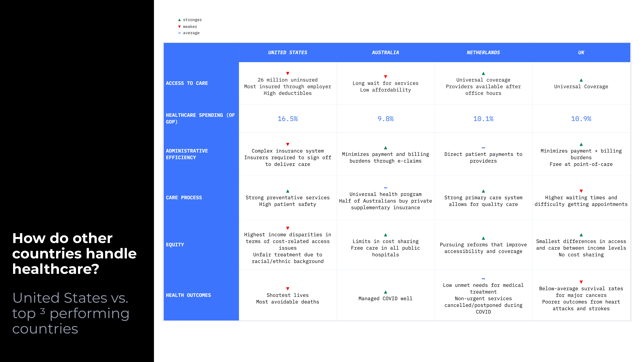Click the green stronger triangle in legend
644x362 pixels.
(x=179, y=20)
